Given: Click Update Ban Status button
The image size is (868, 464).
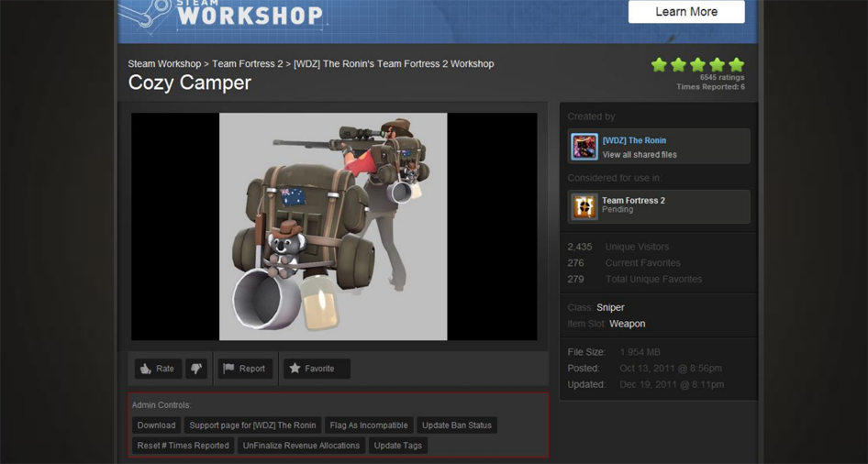Looking at the screenshot, I should [457, 425].
